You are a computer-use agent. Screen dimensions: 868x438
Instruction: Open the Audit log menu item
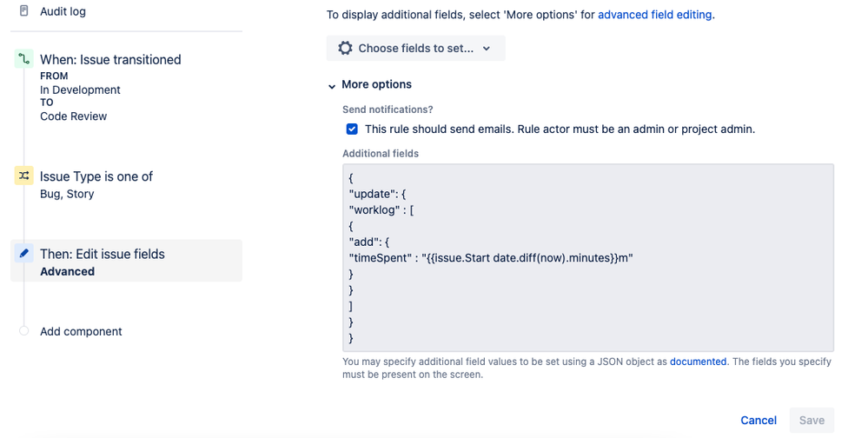pyautogui.click(x=63, y=11)
